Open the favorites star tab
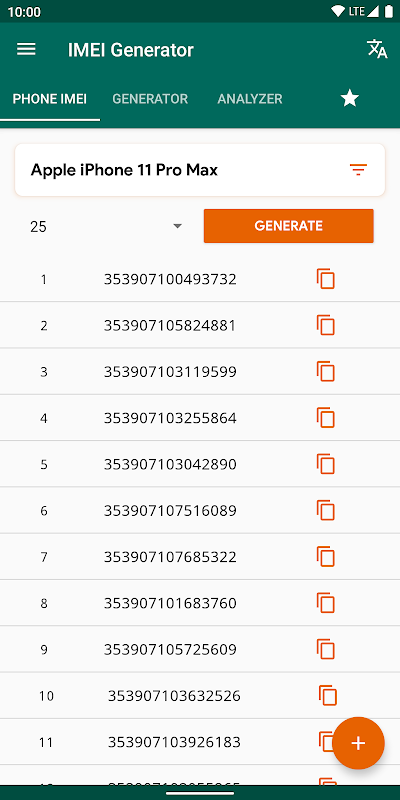400x800 pixels. [350, 98]
